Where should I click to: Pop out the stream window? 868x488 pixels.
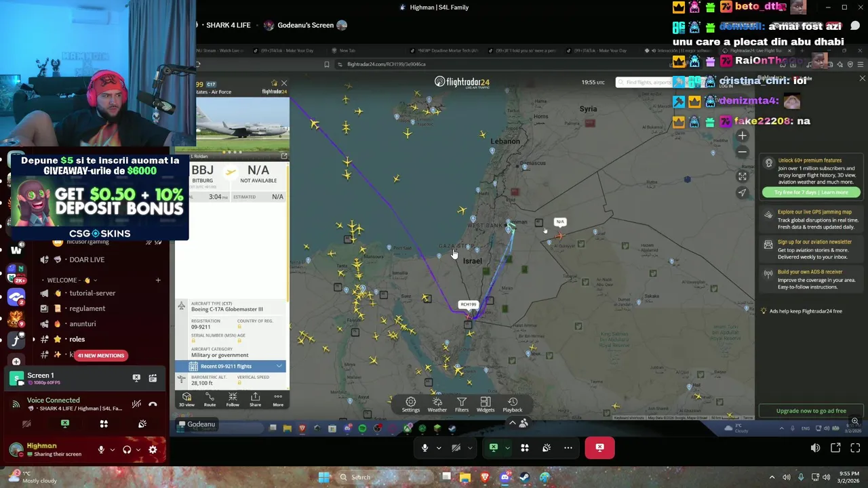(x=835, y=448)
